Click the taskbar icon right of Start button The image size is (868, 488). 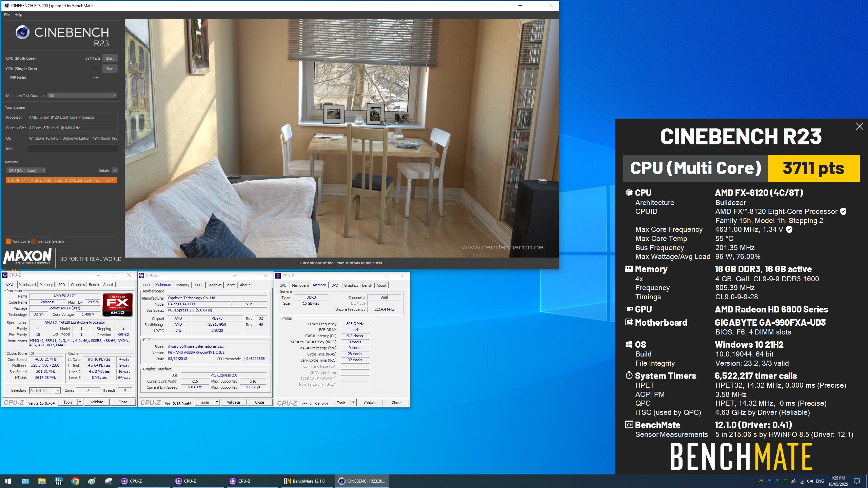25,481
